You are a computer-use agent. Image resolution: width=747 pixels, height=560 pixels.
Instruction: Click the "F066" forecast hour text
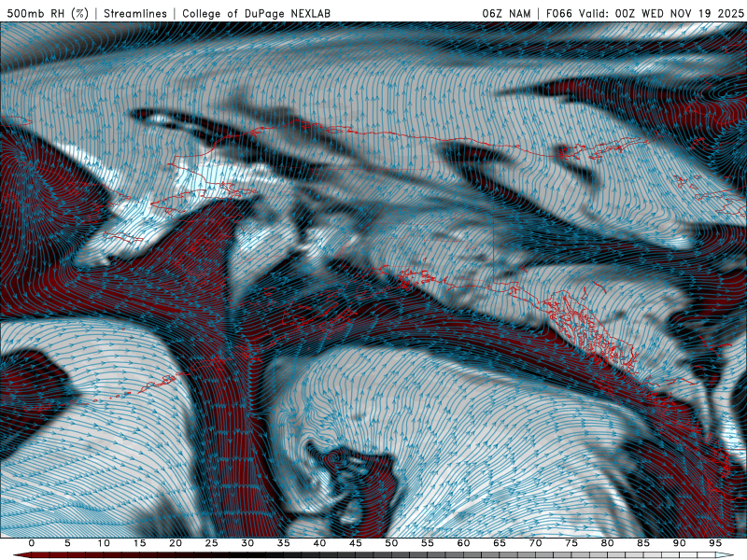(x=559, y=14)
